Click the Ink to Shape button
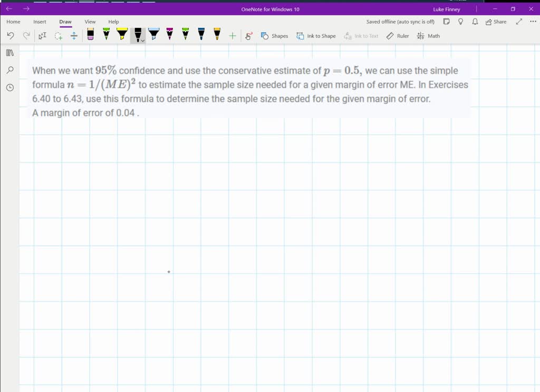The height and width of the screenshot is (392, 540). 316,36
